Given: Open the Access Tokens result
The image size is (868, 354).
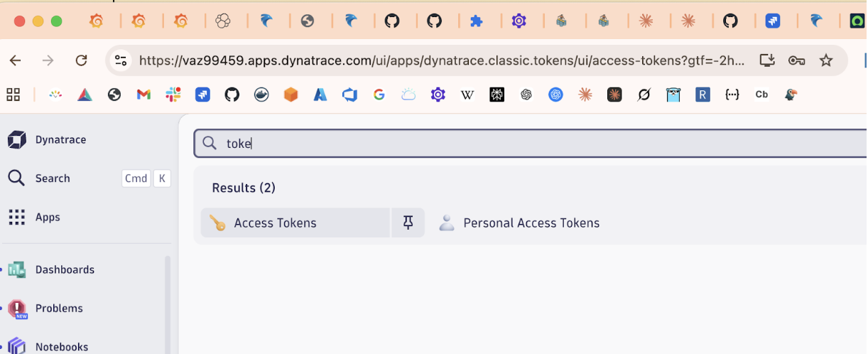Looking at the screenshot, I should pos(295,223).
